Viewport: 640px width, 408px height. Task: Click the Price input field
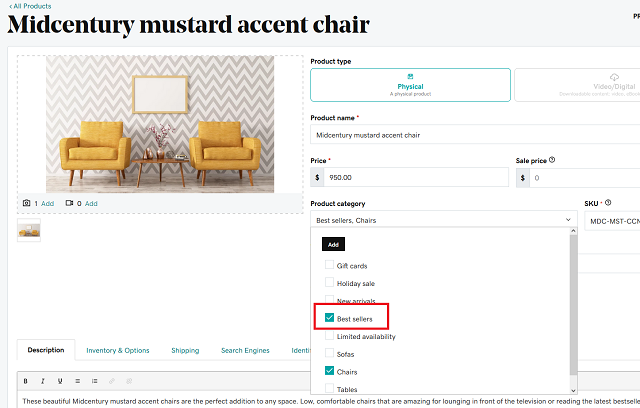coord(416,178)
